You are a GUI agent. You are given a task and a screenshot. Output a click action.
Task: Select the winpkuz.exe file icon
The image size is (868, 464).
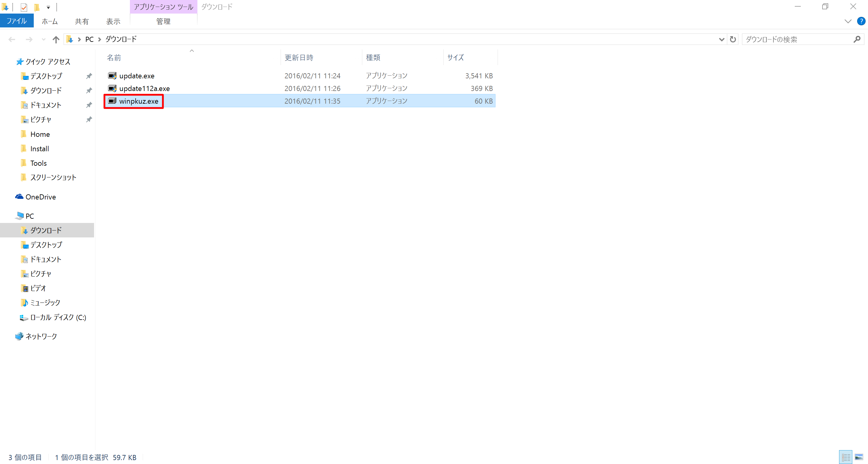[x=112, y=101]
